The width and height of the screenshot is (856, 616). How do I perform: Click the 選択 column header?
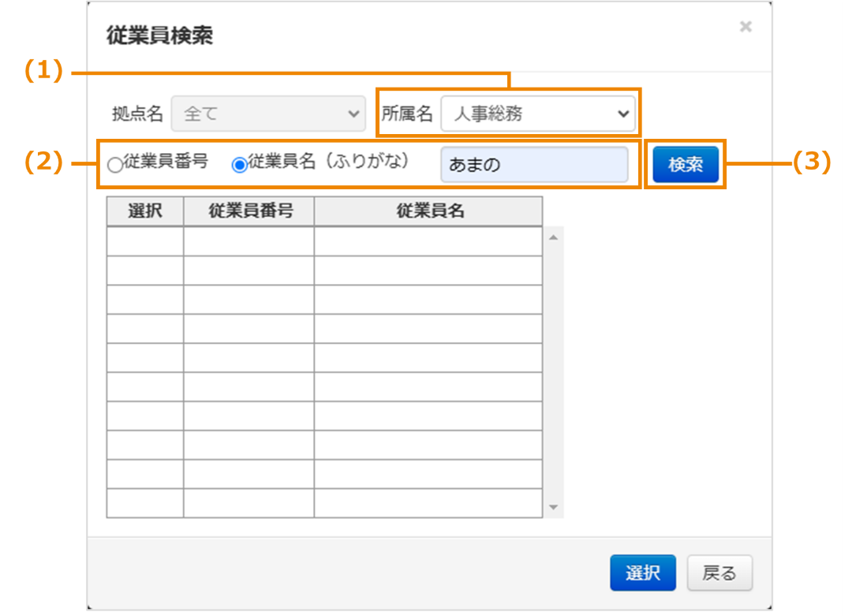[x=145, y=211]
